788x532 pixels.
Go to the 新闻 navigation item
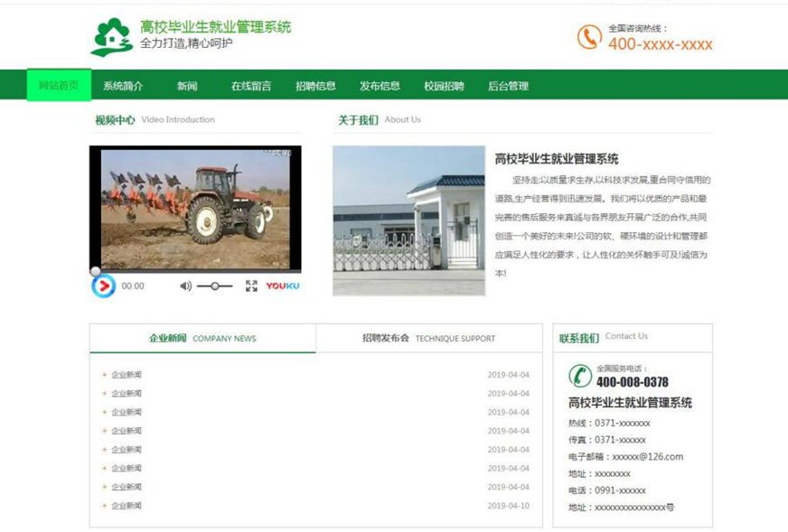point(187,86)
